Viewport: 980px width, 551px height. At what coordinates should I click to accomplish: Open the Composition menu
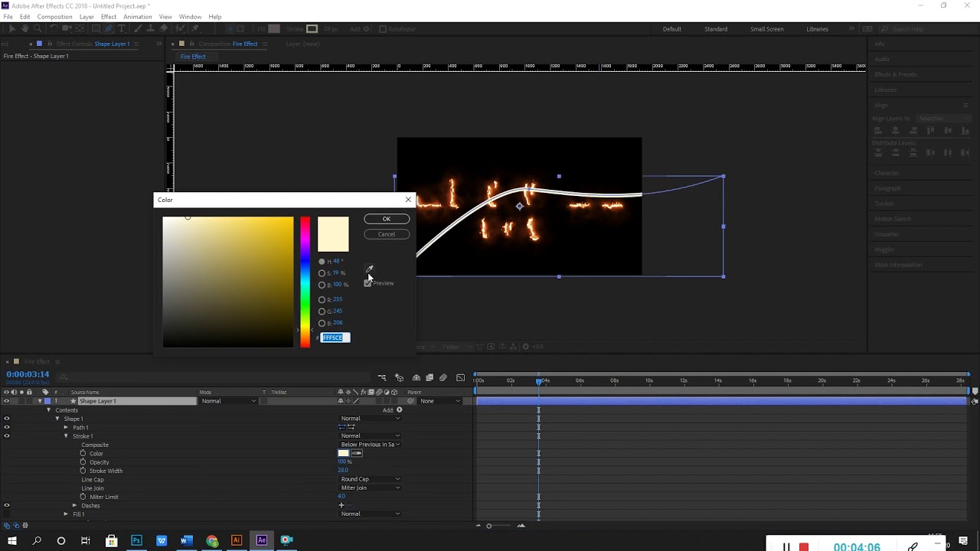click(x=54, y=17)
